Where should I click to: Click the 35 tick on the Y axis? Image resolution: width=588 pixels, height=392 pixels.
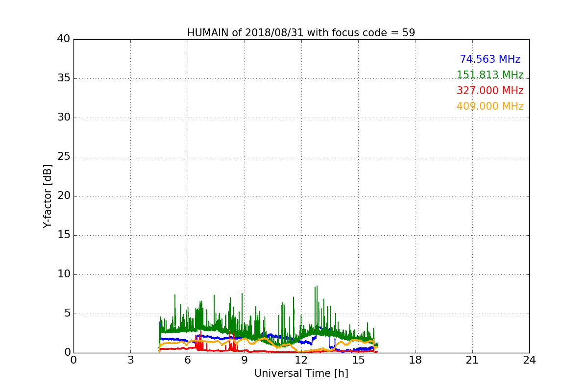pos(63,78)
